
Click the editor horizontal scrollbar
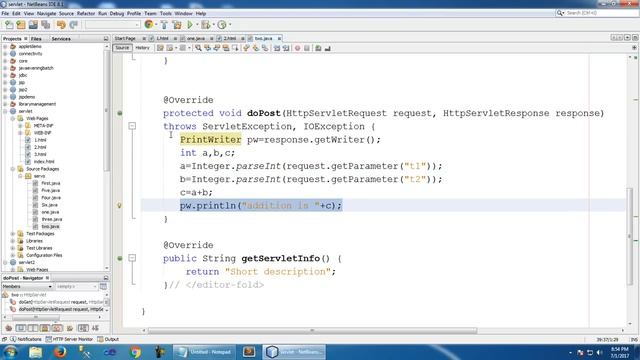(312, 331)
